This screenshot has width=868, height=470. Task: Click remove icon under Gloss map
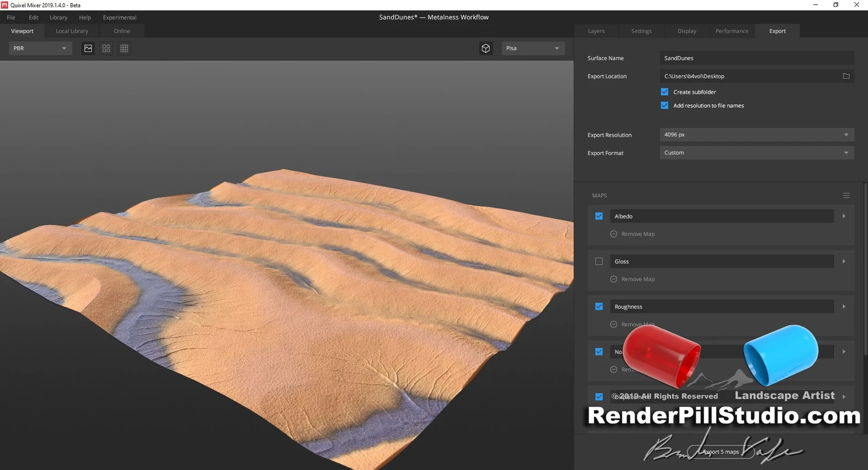pyautogui.click(x=614, y=279)
